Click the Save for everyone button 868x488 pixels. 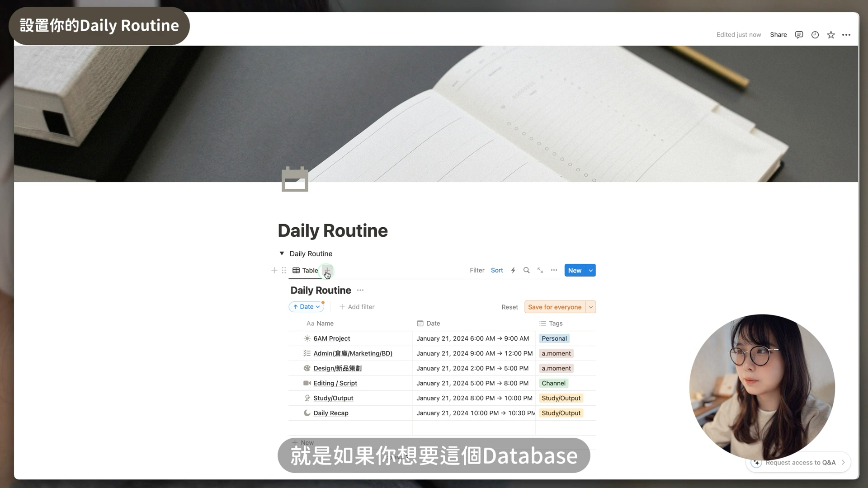coord(554,307)
